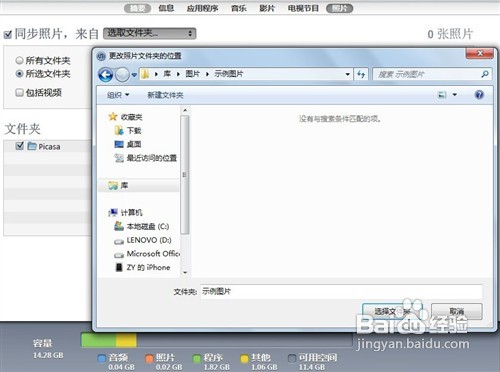Toggle the Picasa folder checkbox
Screen dimensions: 500x372
coord(19,146)
